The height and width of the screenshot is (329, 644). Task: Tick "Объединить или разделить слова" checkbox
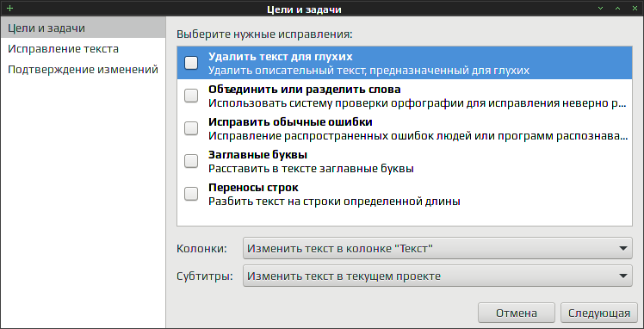pos(191,96)
